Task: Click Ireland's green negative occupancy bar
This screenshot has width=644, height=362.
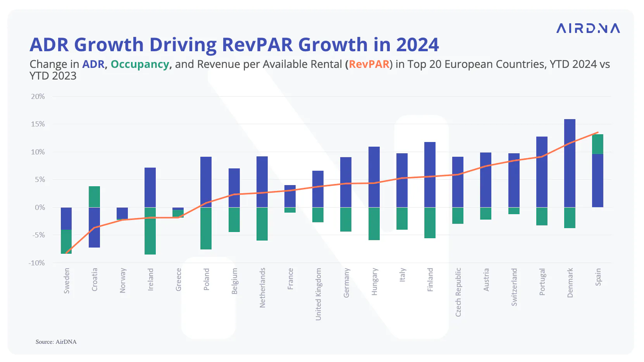Action: tap(150, 231)
